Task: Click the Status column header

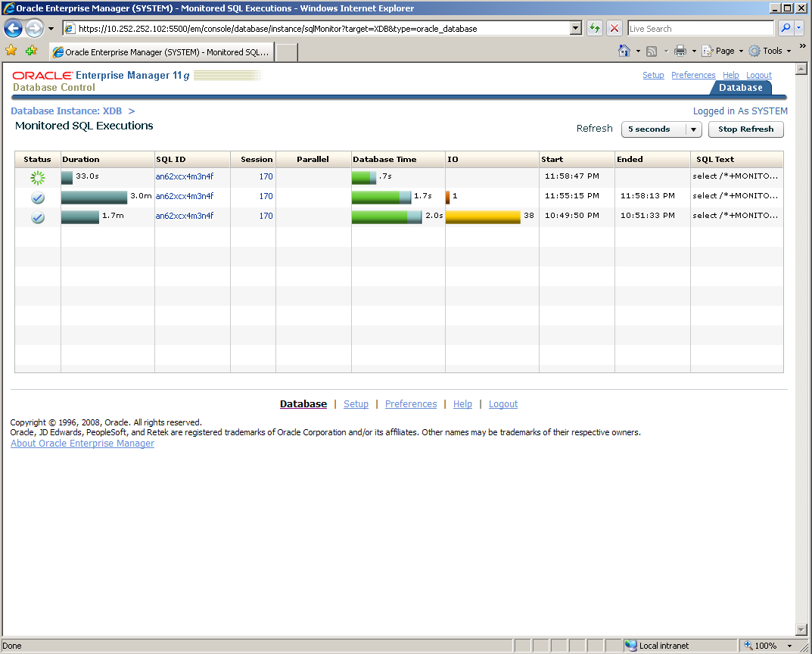Action: [37, 160]
